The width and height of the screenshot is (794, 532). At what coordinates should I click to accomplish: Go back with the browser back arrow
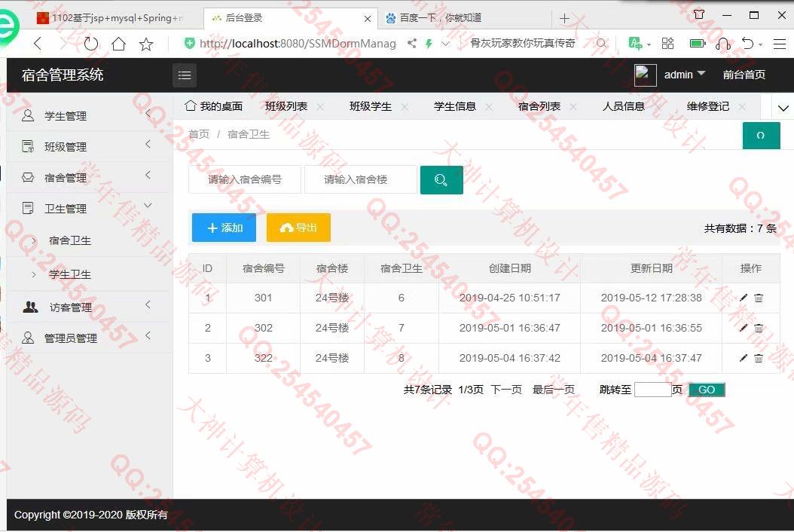(x=38, y=44)
